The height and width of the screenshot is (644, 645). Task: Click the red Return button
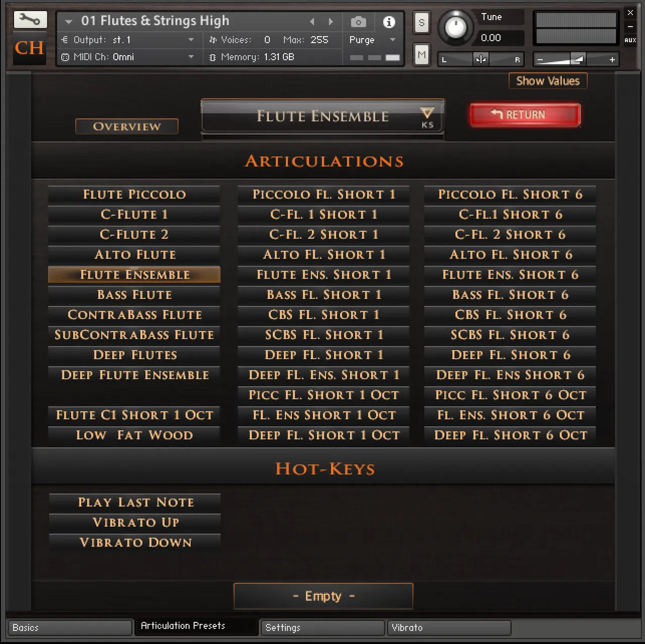coord(525,115)
